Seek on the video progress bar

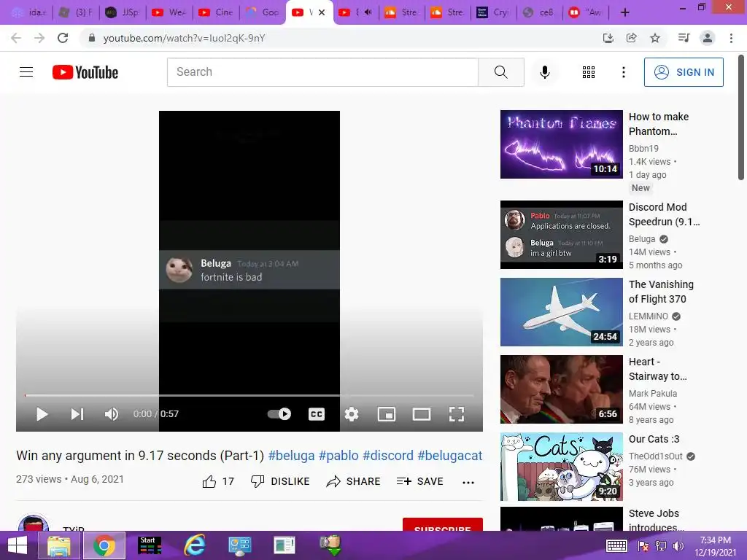(x=249, y=395)
